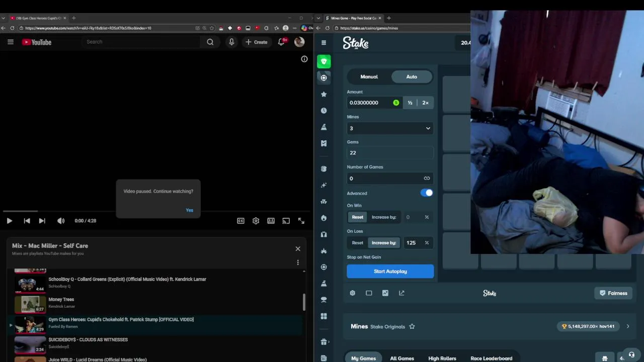644x362 pixels.
Task: Click the Start Autoplay button
Action: (x=390, y=271)
